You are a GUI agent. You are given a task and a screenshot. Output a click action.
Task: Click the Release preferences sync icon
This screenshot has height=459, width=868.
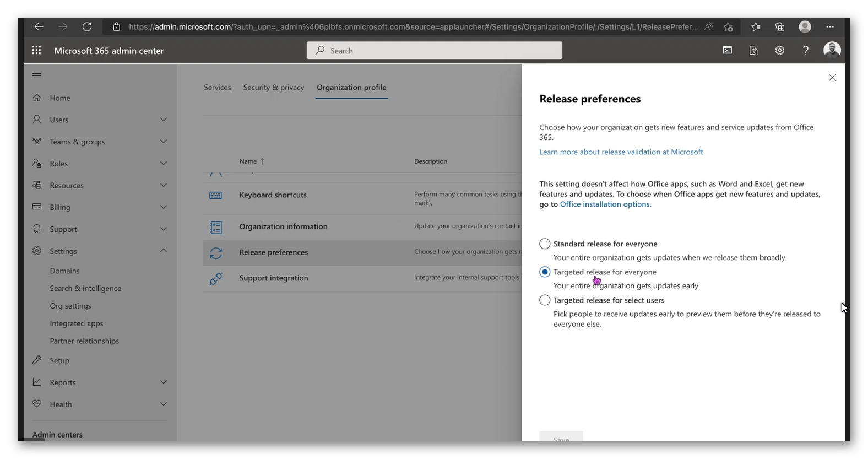pyautogui.click(x=216, y=253)
